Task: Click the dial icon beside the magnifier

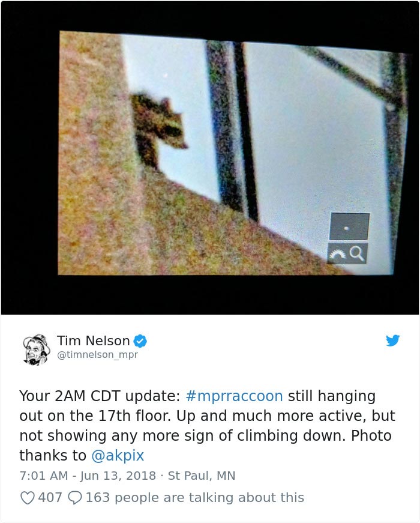Action: pyautogui.click(x=337, y=255)
